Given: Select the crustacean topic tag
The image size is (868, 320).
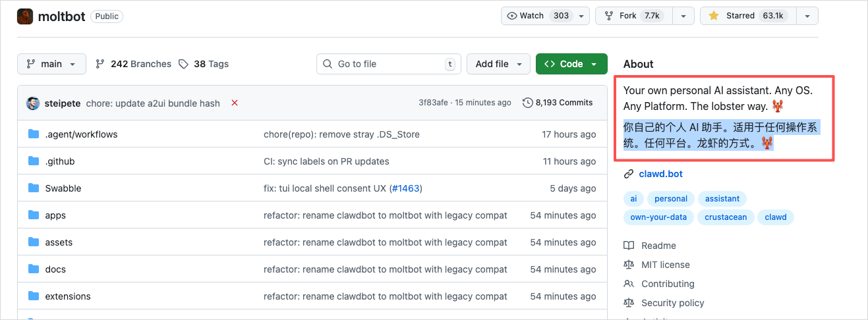Looking at the screenshot, I should [x=725, y=217].
